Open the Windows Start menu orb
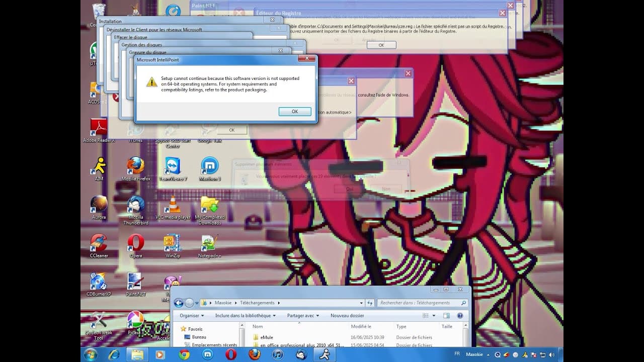 click(x=91, y=354)
